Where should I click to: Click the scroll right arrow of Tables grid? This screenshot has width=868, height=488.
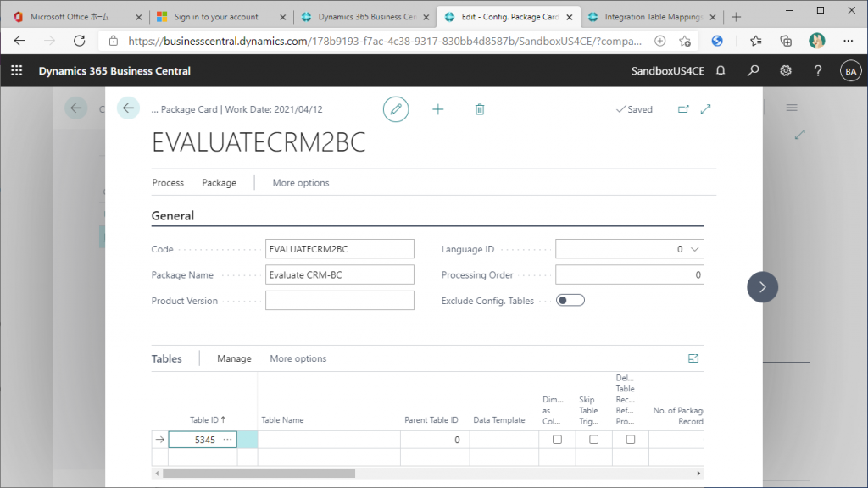[698, 474]
